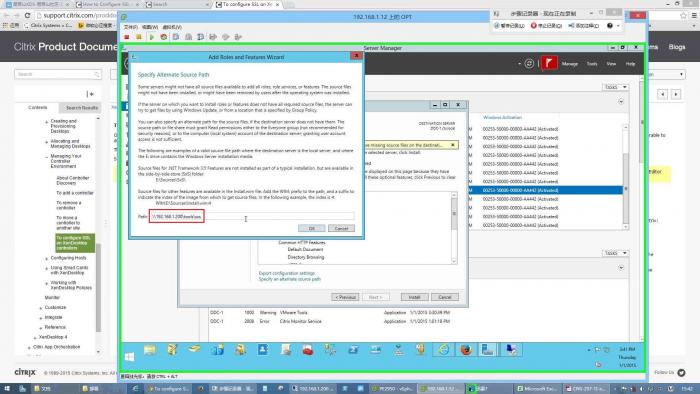Click 暂停记录 button in Steps Recorder
The width and height of the screenshot is (700, 394).
point(509,26)
